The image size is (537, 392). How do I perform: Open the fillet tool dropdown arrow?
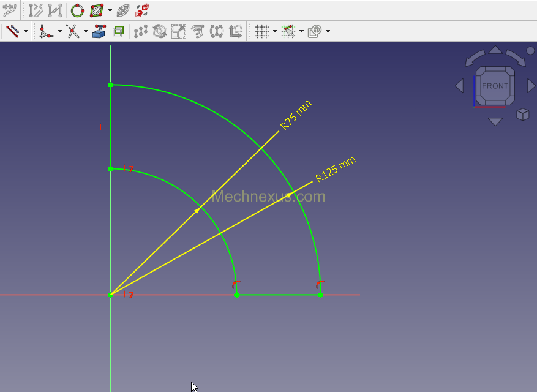(59, 31)
